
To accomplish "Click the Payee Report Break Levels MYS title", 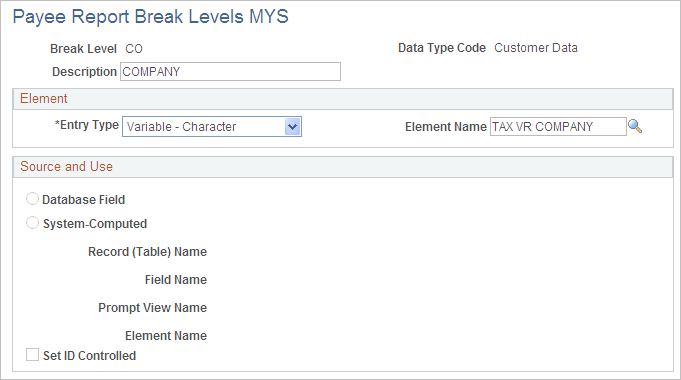I will [150, 17].
